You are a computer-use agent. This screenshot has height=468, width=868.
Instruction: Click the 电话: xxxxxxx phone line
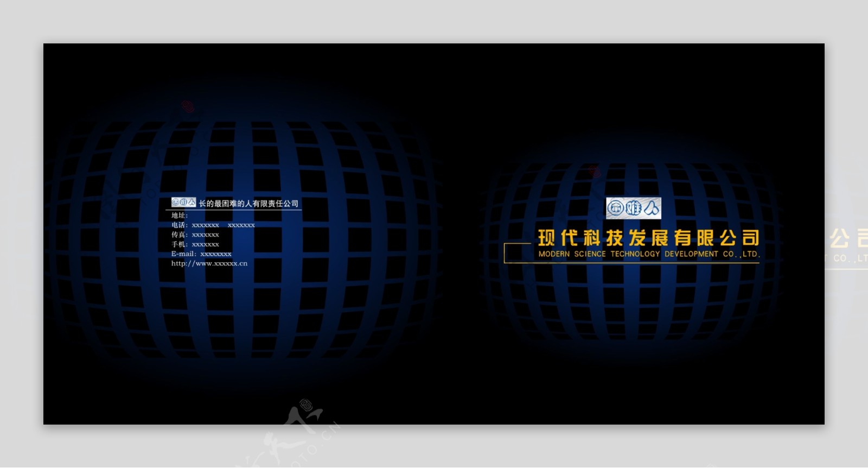coord(213,225)
